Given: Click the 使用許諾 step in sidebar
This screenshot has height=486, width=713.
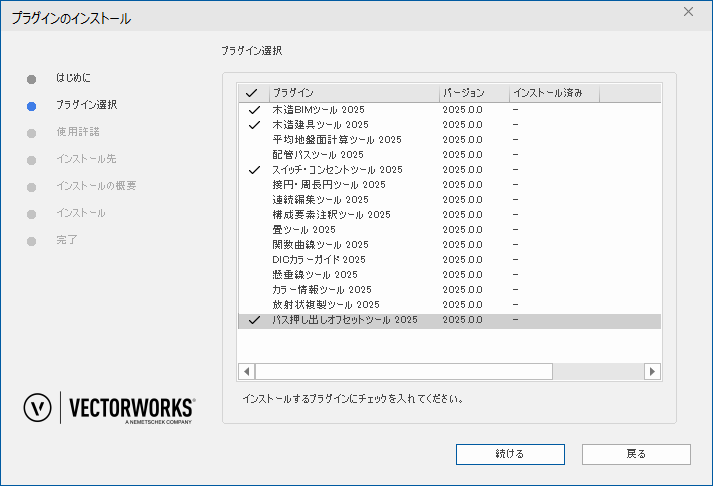Looking at the screenshot, I should click(x=78, y=132).
